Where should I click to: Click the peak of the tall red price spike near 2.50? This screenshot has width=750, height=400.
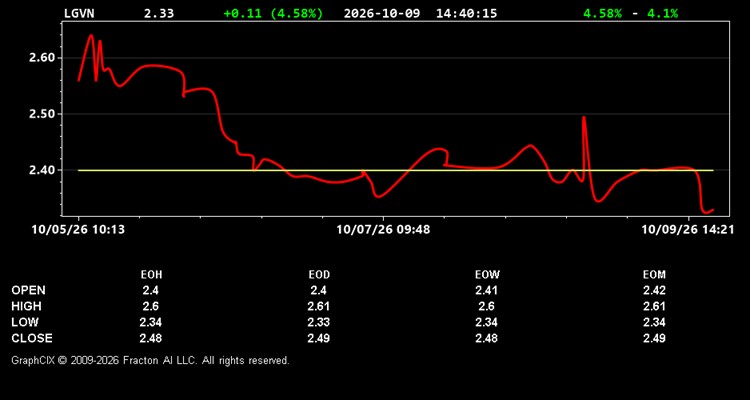point(584,117)
